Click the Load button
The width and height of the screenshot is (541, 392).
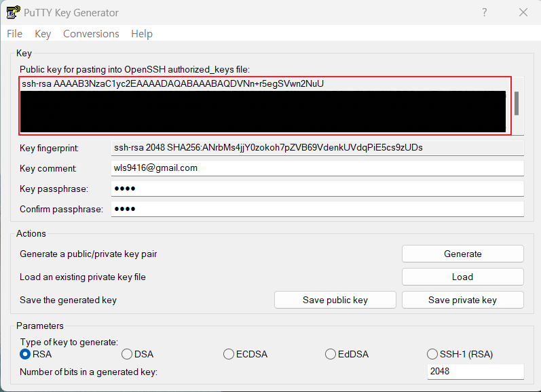pos(463,277)
